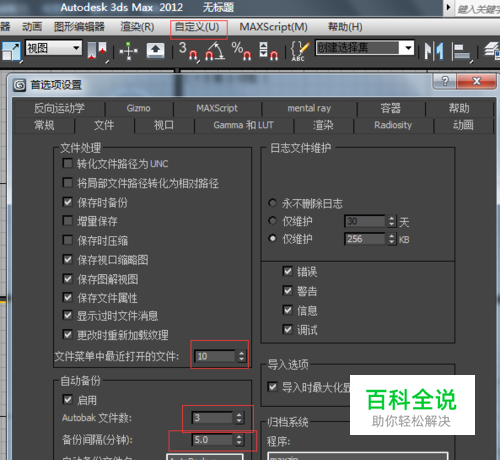This screenshot has height=460, width=500.
Task: Uncheck 错误 log checkbox
Action: [287, 271]
